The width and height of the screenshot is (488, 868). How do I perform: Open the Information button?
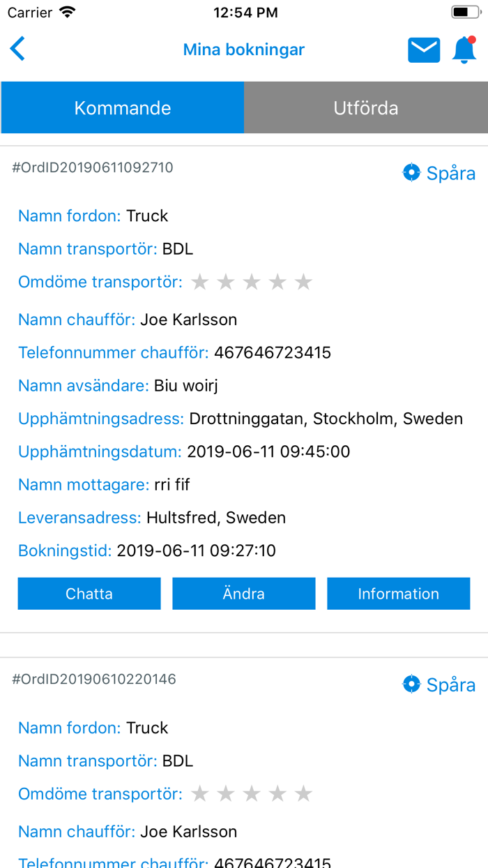[398, 594]
